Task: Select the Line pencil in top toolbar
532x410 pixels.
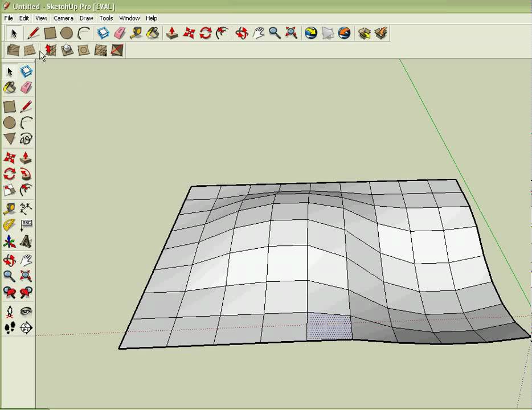Action: (x=33, y=33)
